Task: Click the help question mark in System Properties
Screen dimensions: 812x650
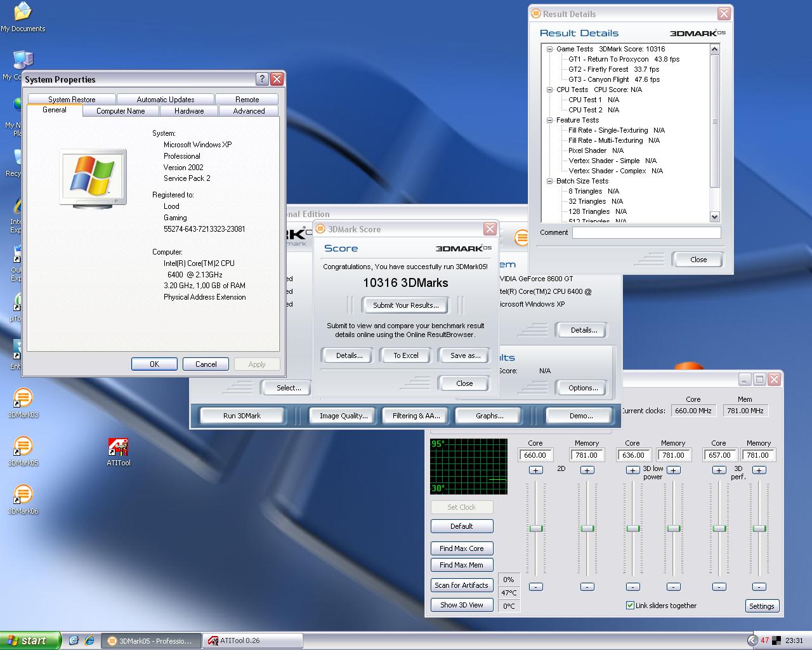Action: 262,79
